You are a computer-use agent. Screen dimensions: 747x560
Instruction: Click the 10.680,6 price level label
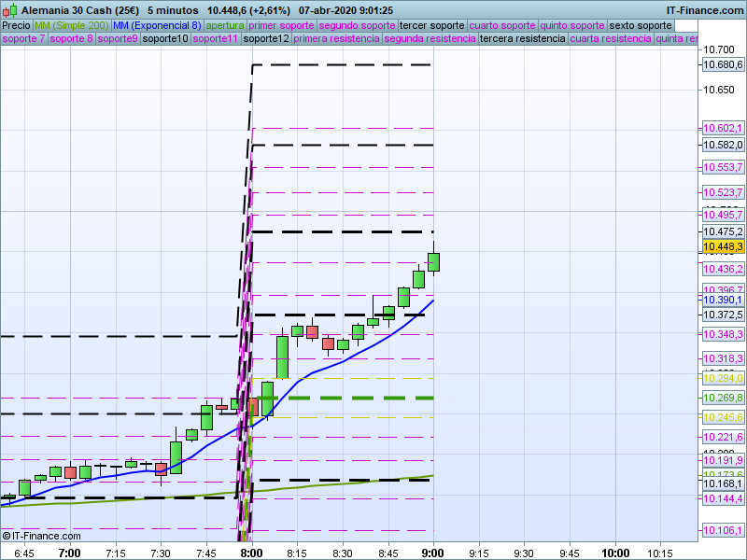click(x=723, y=64)
